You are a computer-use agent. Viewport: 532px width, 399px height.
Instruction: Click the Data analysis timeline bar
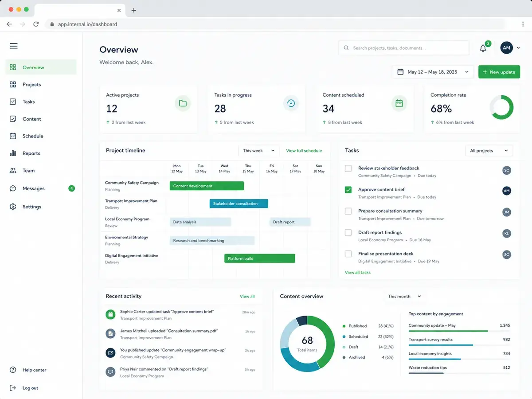pyautogui.click(x=200, y=222)
